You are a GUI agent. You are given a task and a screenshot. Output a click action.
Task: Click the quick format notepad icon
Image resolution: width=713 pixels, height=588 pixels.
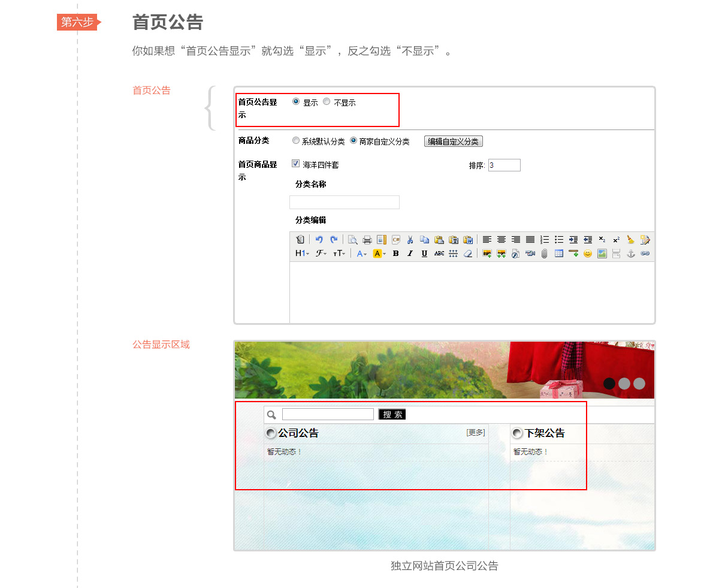(645, 240)
